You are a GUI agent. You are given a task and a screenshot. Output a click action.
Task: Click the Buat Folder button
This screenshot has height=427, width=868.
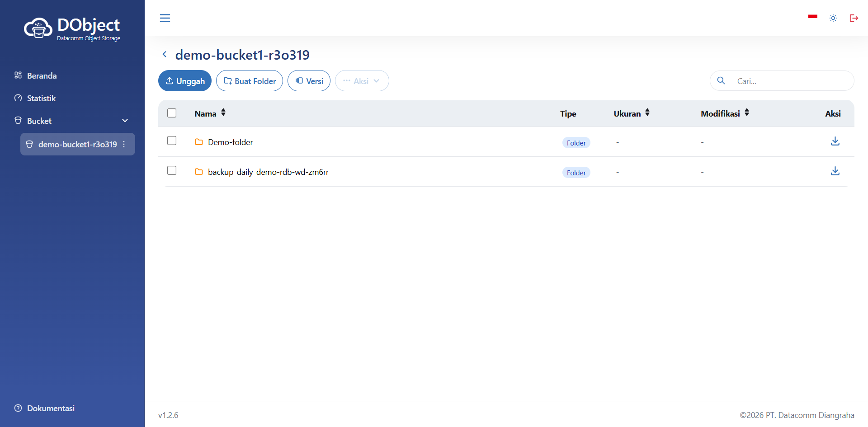pyautogui.click(x=250, y=81)
